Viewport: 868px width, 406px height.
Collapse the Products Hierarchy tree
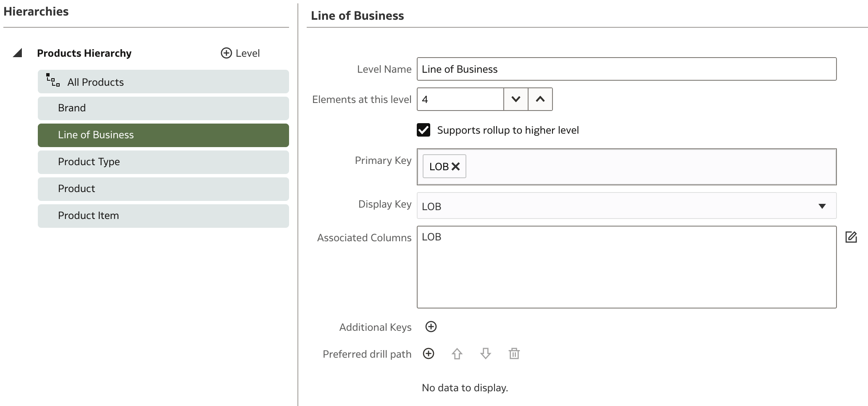coord(17,53)
